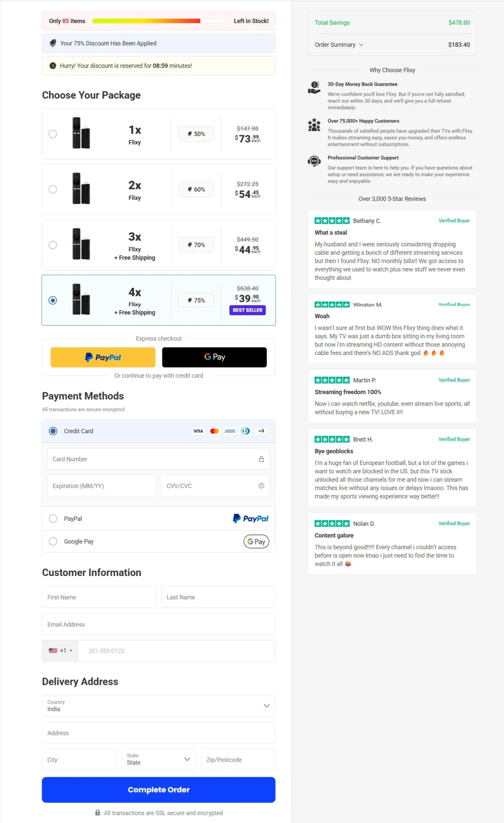Click the Complete Order button

coord(159,790)
